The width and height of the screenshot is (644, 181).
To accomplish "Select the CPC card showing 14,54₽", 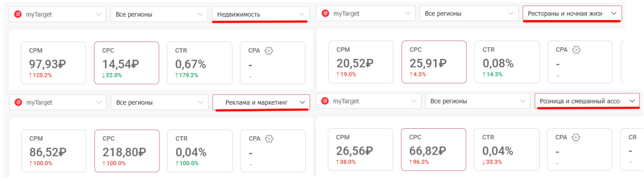I will [x=127, y=63].
